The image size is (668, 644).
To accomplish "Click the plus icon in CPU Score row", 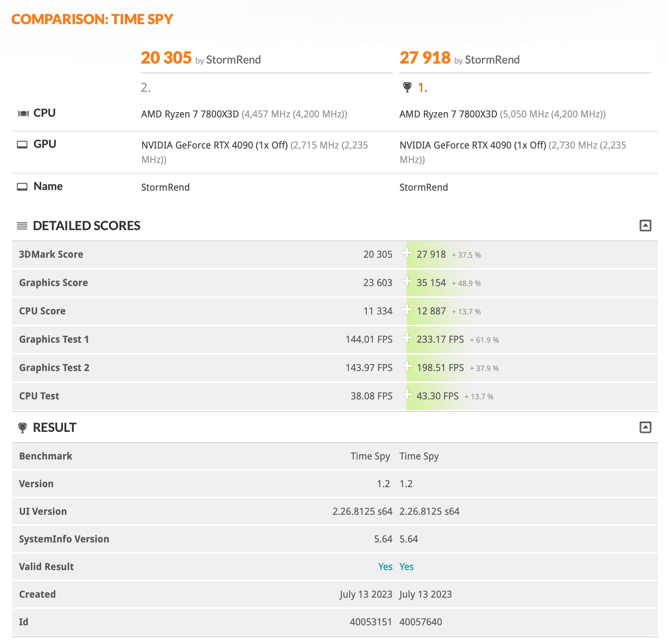I will pos(407,310).
